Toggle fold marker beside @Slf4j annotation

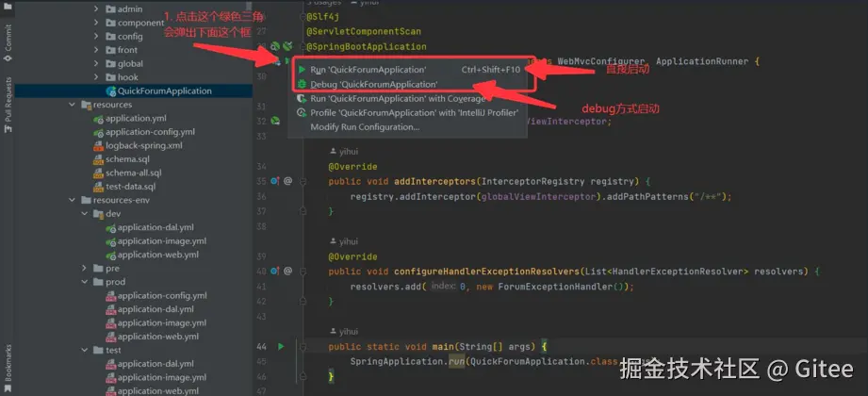point(303,17)
